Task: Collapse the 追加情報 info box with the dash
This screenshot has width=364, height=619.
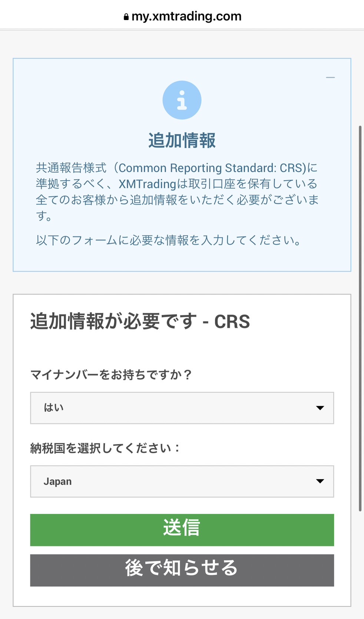Action: [x=330, y=78]
